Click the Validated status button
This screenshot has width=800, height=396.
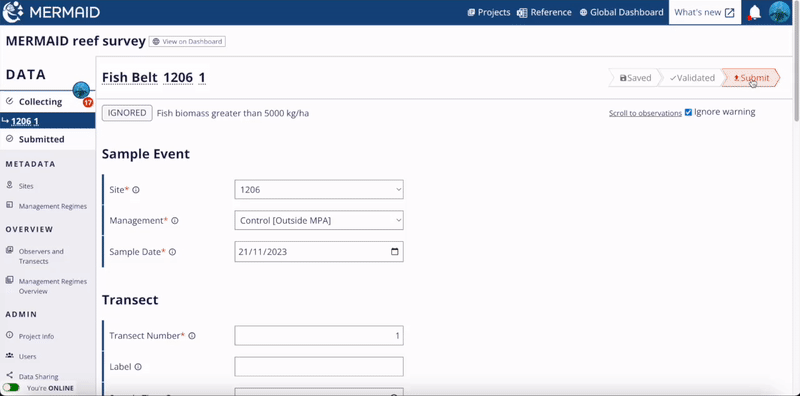point(692,78)
